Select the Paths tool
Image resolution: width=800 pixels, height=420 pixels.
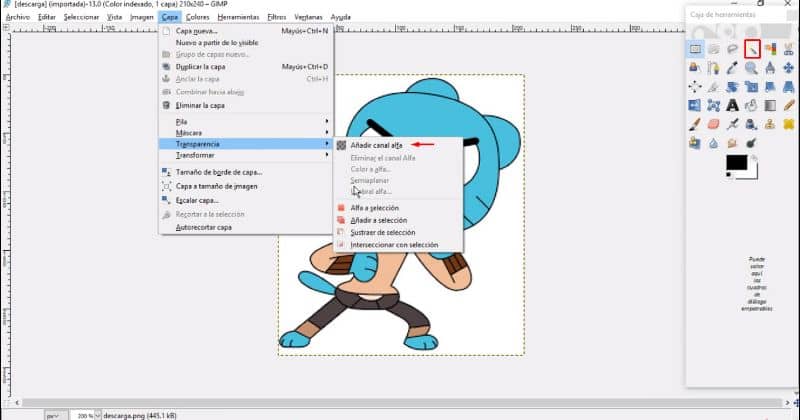tap(714, 67)
